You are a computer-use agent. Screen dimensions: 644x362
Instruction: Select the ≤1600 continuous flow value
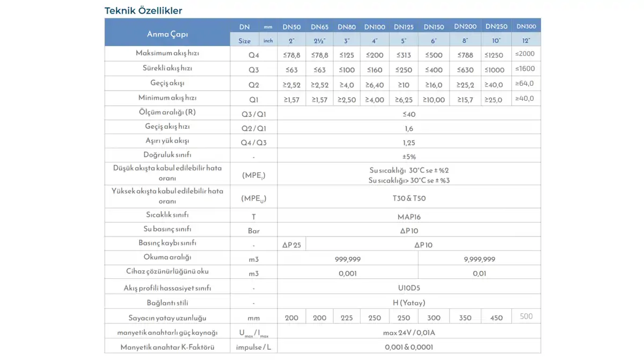coord(526,69)
